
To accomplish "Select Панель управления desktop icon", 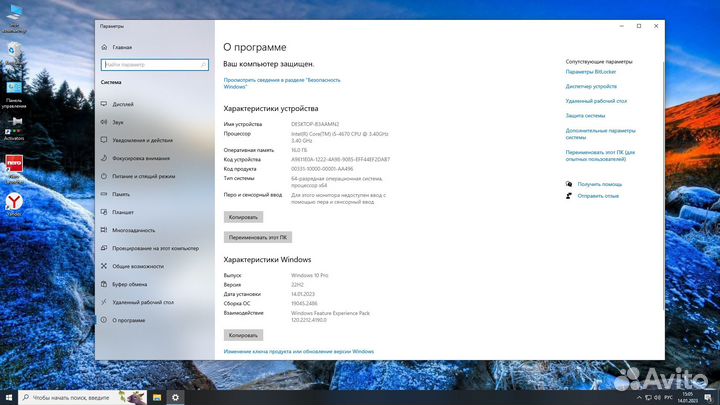I will coord(14,95).
